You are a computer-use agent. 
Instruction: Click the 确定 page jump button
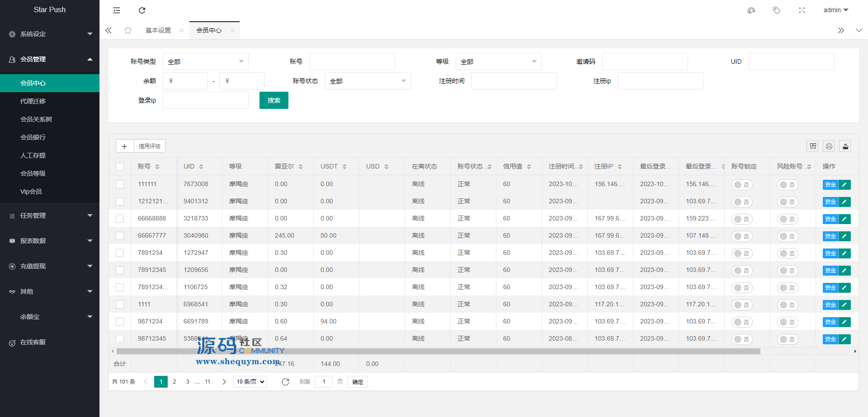(358, 382)
